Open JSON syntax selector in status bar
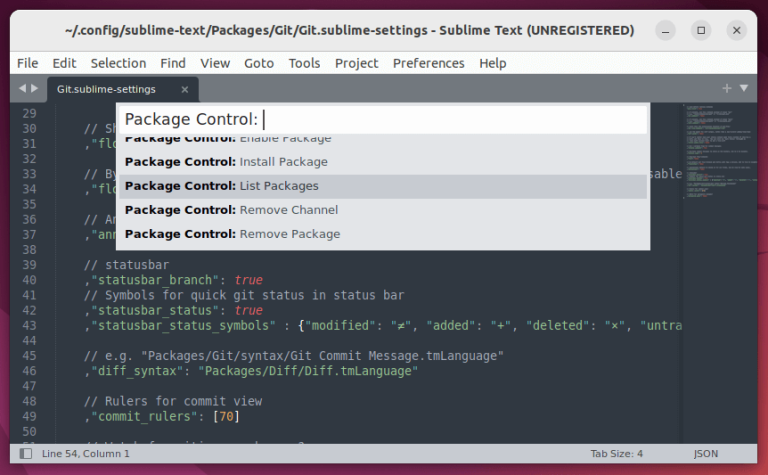The height and width of the screenshot is (475, 768). point(706,453)
